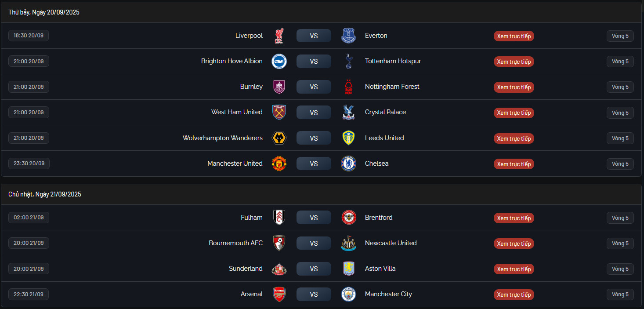Select the Brighton Hove Albion team name
This screenshot has height=309, width=644.
(232, 61)
